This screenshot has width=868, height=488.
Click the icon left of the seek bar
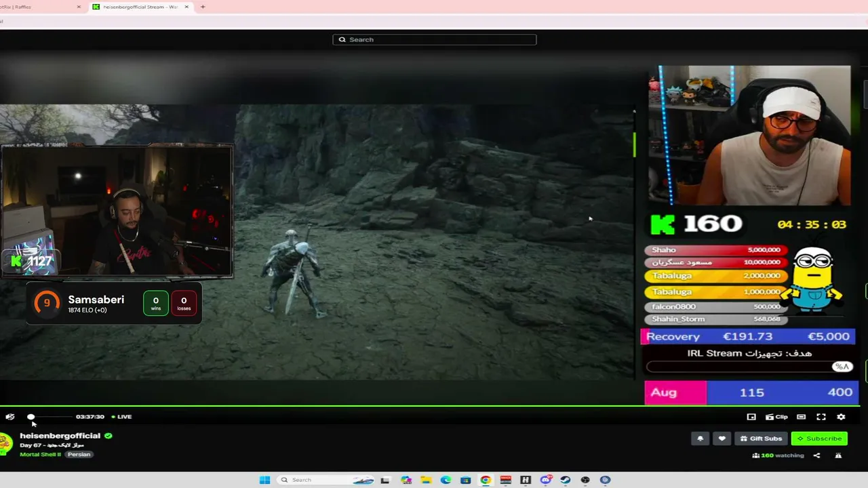9,417
